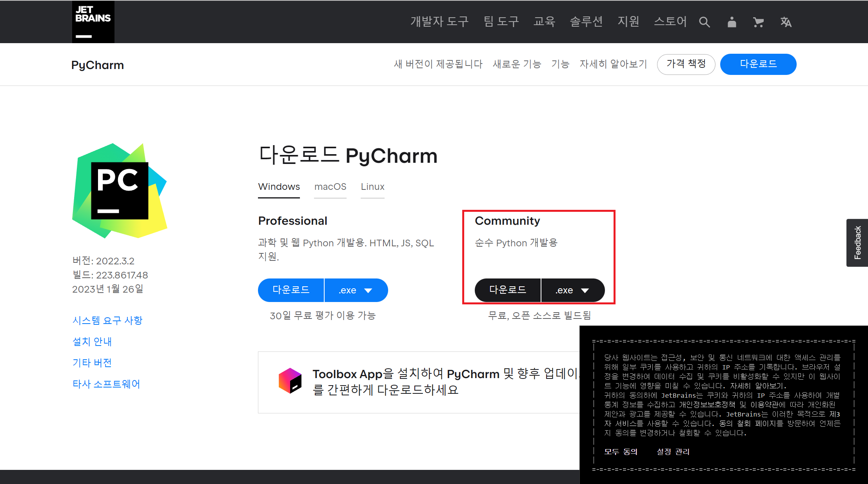
Task: Download PyCharm Professional edition
Action: pos(291,290)
